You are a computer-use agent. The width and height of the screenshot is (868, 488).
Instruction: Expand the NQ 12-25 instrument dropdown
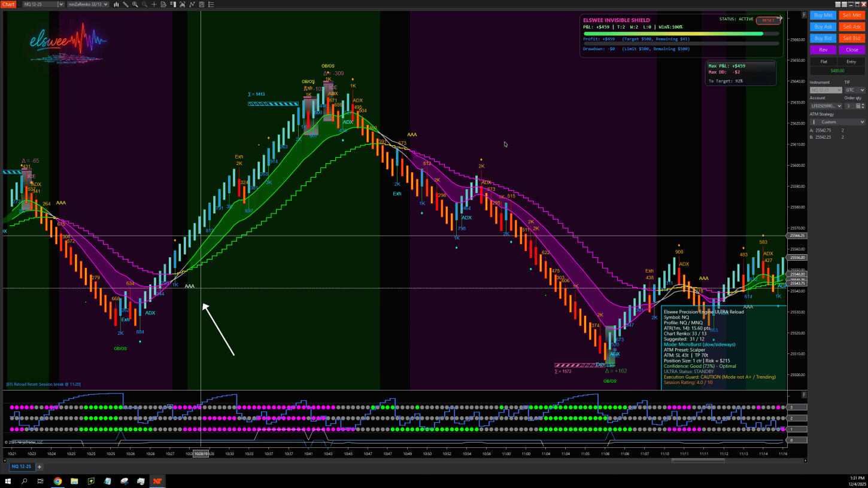[60, 4]
